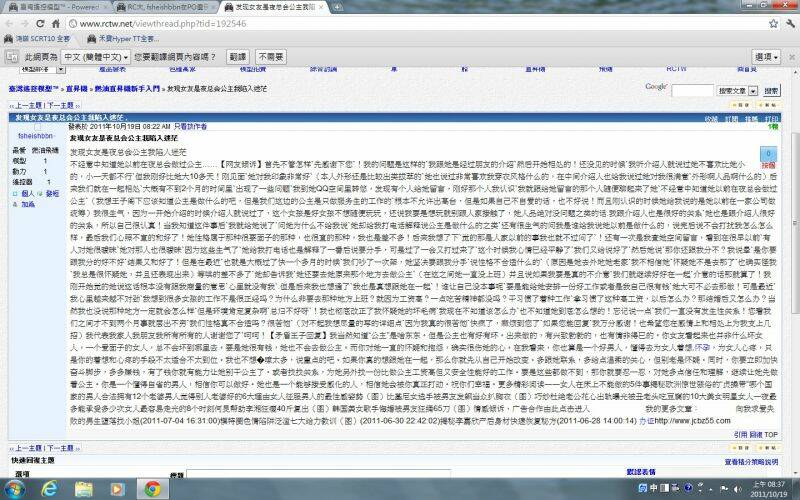
Task: Click the '引用' quote link below post
Action: (x=740, y=435)
